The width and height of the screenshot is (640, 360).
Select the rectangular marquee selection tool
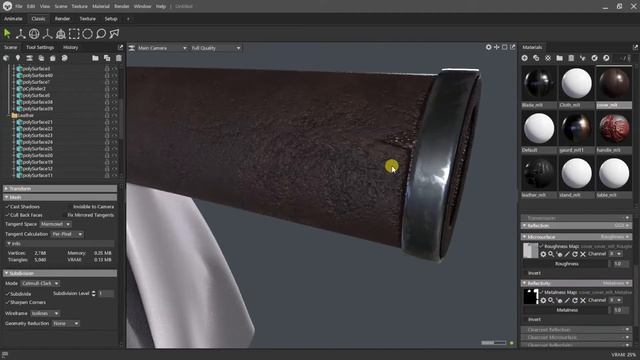(74, 34)
